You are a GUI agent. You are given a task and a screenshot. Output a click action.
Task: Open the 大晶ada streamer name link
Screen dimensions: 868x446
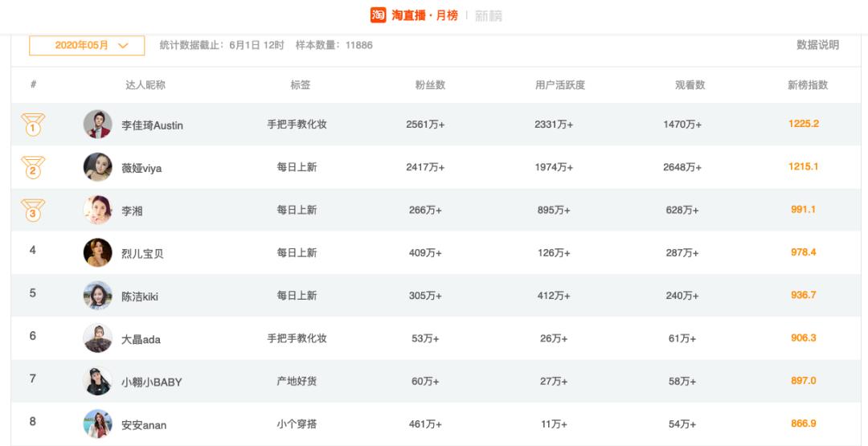point(141,339)
